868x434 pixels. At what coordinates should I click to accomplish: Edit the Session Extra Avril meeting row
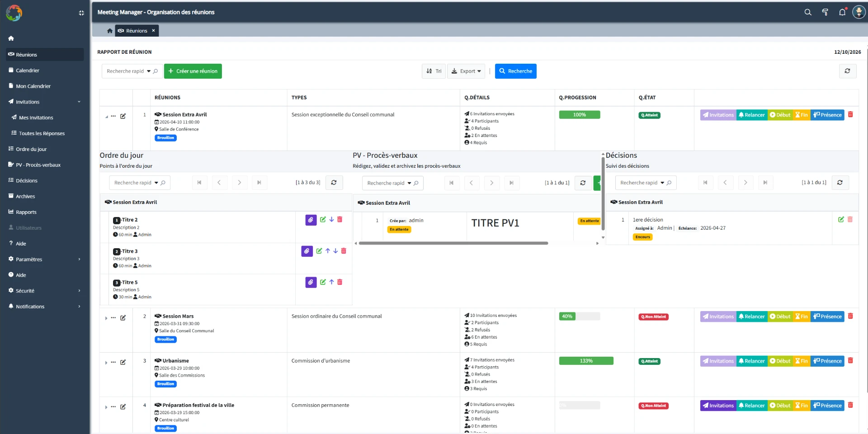[x=123, y=116]
